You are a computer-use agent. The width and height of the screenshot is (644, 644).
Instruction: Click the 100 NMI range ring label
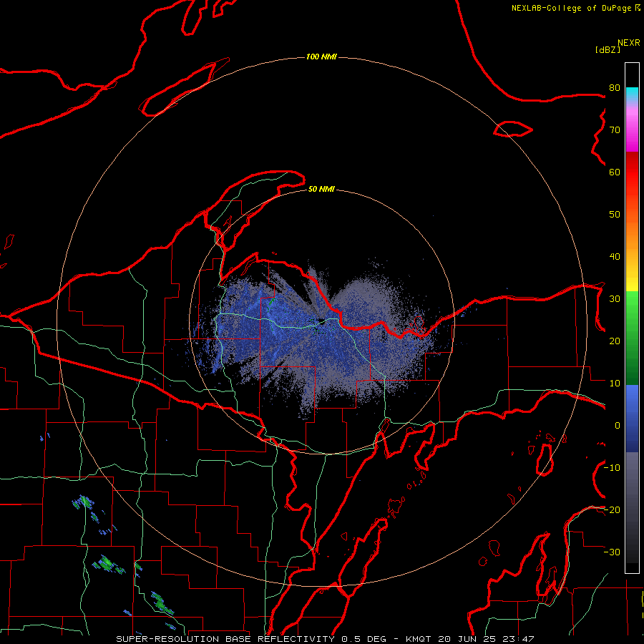tap(321, 57)
